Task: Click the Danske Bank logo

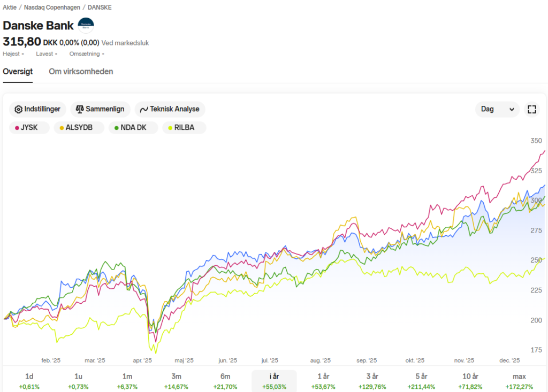Action: 86,26
